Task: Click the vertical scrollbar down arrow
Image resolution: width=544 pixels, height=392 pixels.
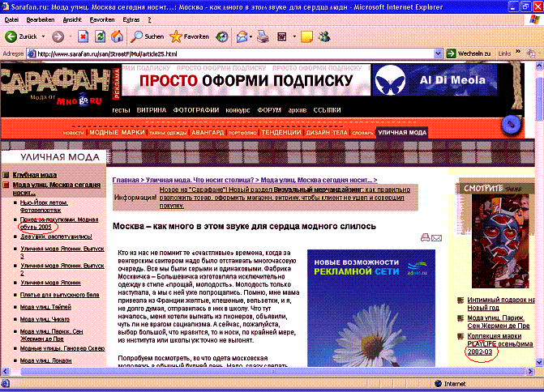Action: [x=539, y=363]
